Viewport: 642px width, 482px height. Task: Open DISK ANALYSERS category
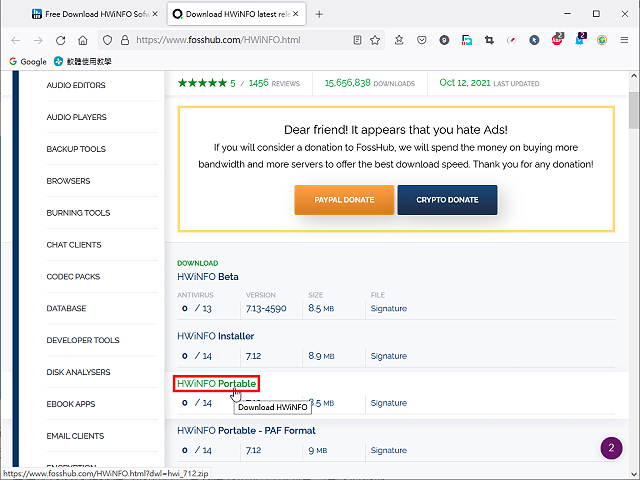pyautogui.click(x=78, y=372)
